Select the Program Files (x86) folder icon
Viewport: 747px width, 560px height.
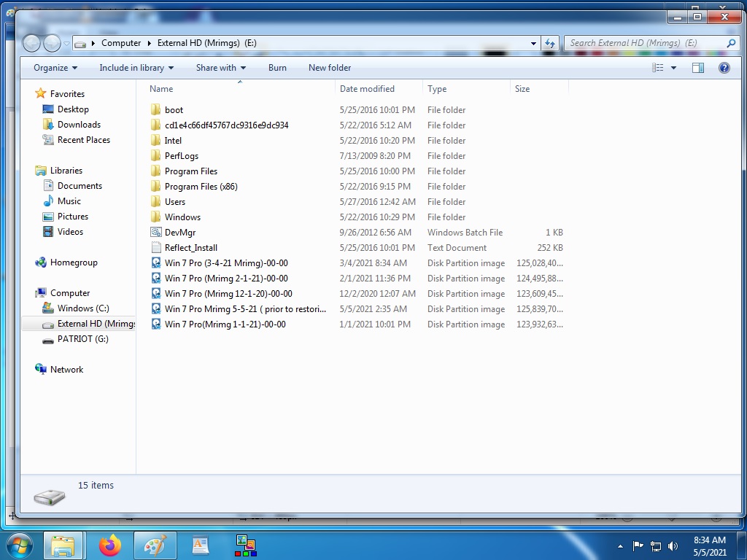coord(155,186)
